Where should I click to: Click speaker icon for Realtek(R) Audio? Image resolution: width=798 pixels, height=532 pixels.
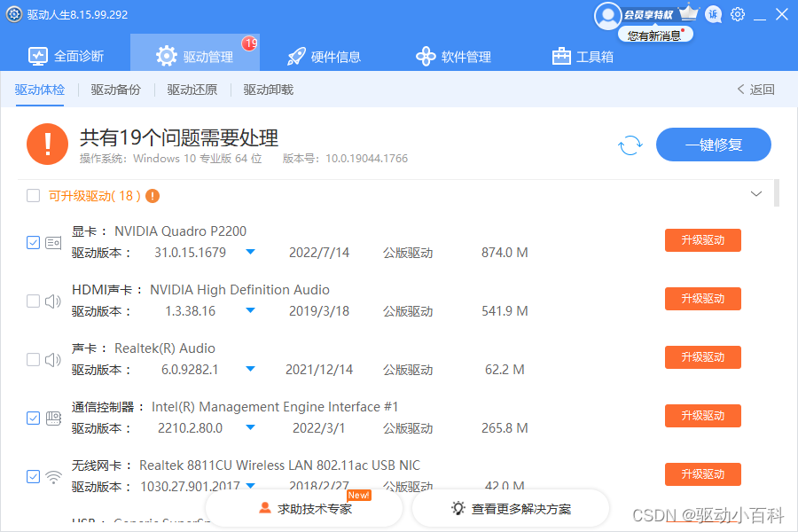[x=53, y=360]
